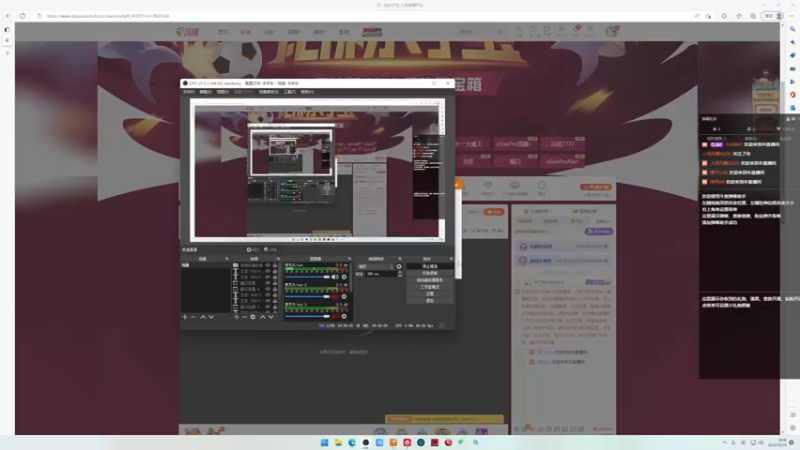
Task: Refresh the browser page
Action: (x=22, y=16)
